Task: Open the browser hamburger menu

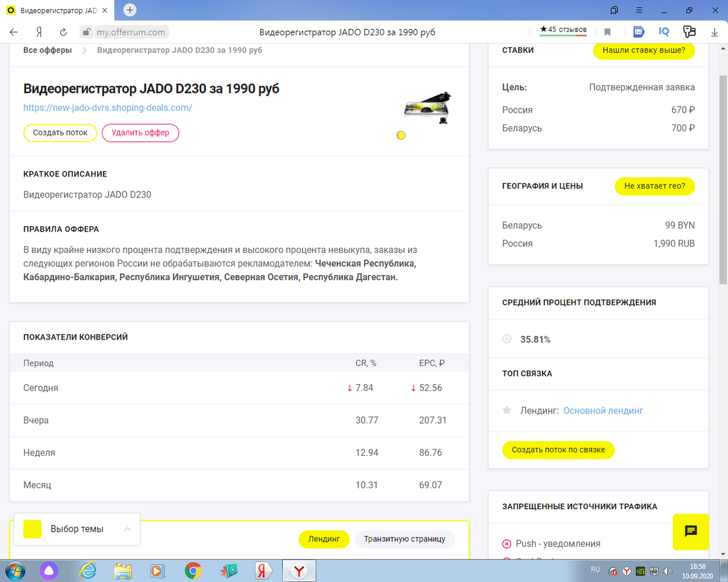Action: 639,10
